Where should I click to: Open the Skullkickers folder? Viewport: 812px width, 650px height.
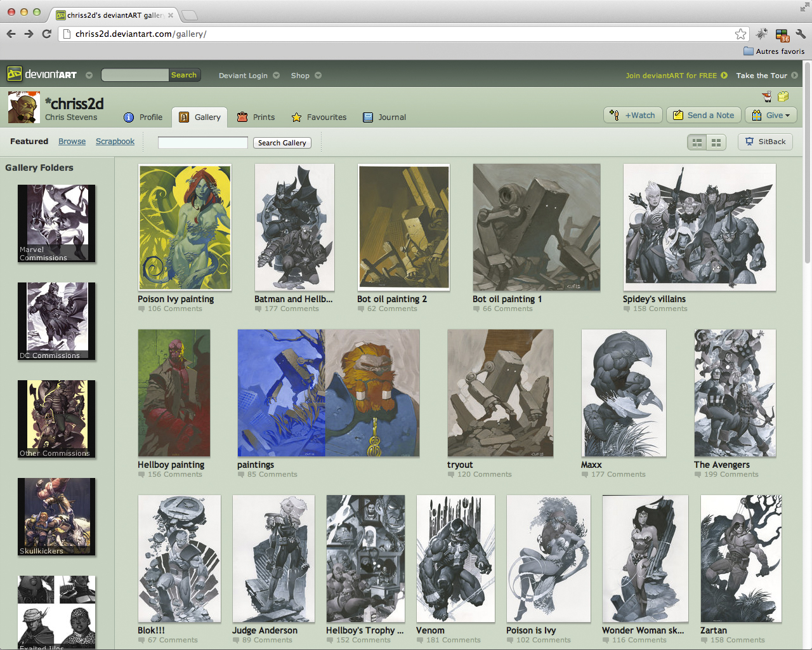pos(56,517)
